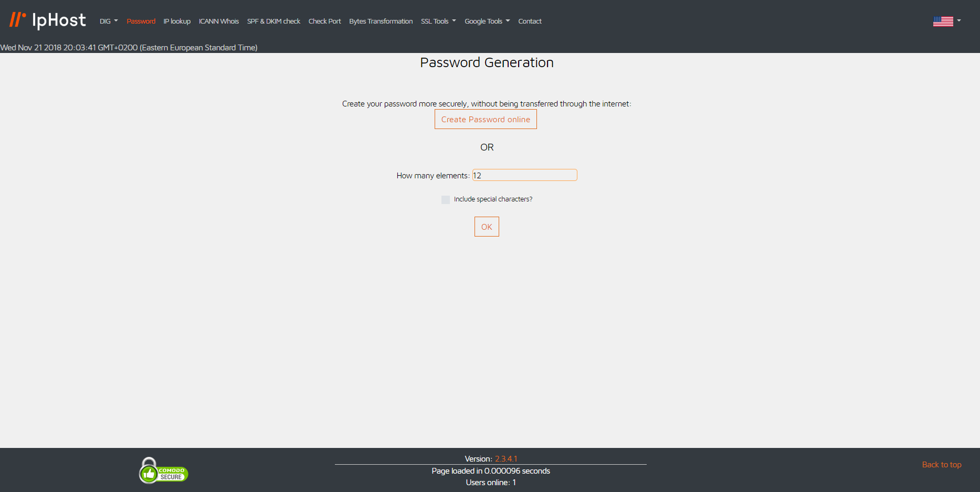Open the Google Tools dropdown
This screenshot has width=980, height=492.
tap(487, 21)
